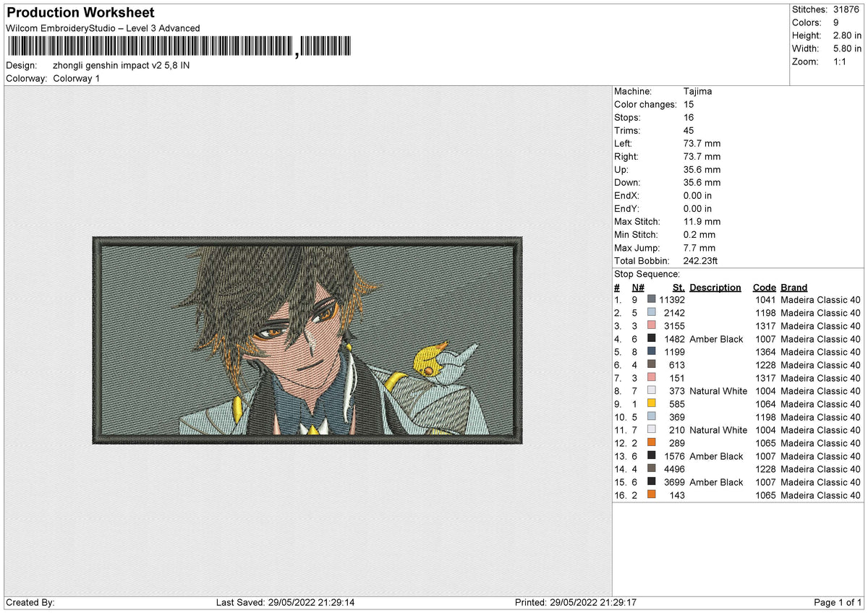868x613 pixels.
Task: Click code '1364' in stop 5
Action: [765, 352]
